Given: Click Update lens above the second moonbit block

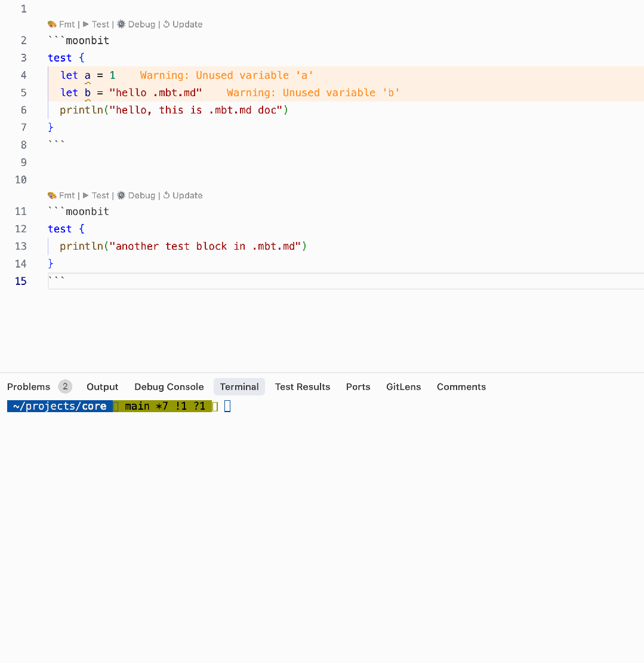Looking at the screenshot, I should [183, 196].
